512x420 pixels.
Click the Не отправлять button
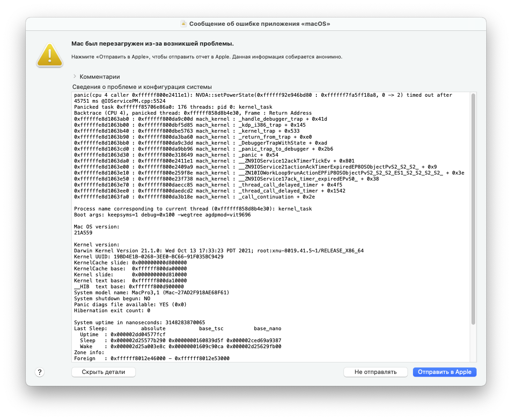point(376,372)
